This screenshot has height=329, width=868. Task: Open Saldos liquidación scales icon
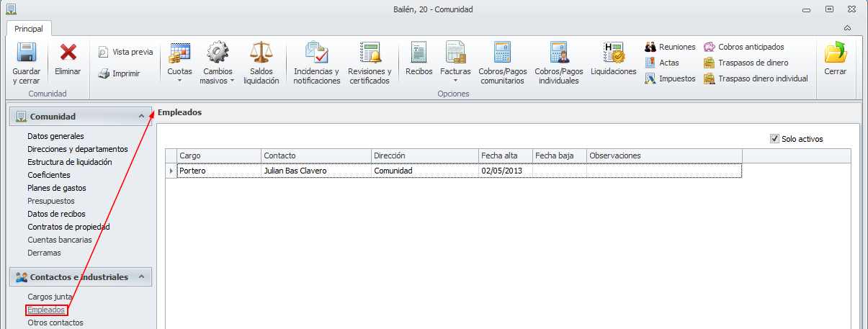[261, 53]
